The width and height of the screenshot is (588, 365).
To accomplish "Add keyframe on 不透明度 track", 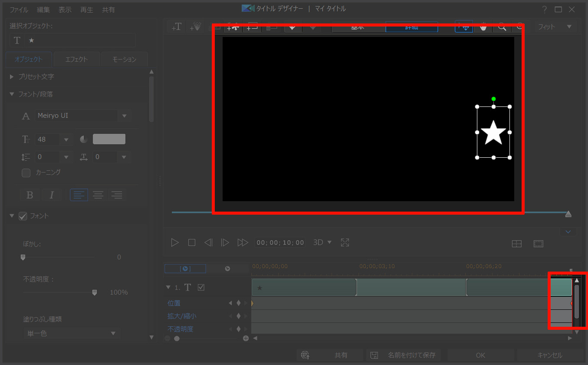I will coord(238,329).
